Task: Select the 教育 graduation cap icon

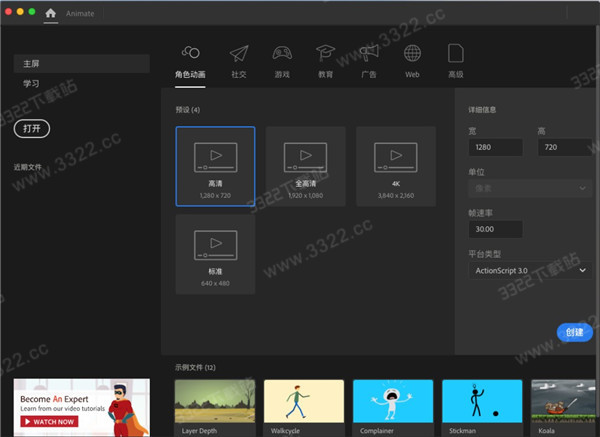Action: click(325, 52)
